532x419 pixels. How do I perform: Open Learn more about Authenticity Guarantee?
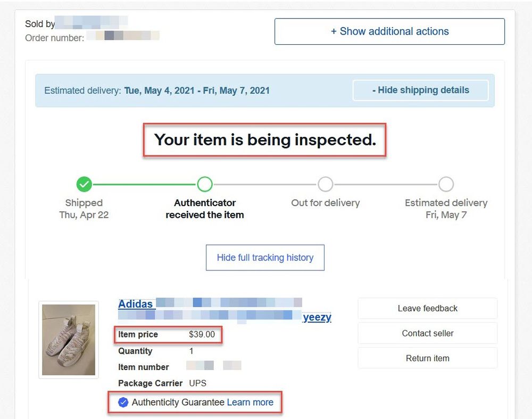(250, 402)
